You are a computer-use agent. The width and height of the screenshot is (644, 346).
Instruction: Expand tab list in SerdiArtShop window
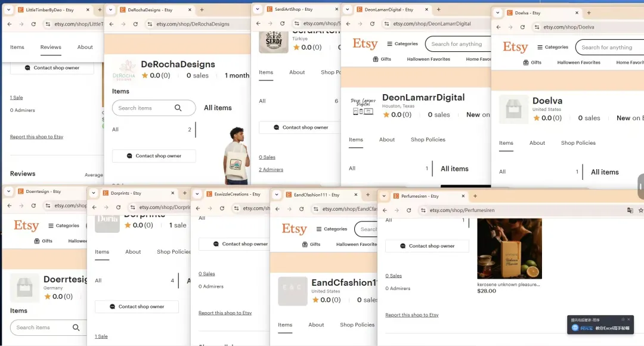coord(258,8)
